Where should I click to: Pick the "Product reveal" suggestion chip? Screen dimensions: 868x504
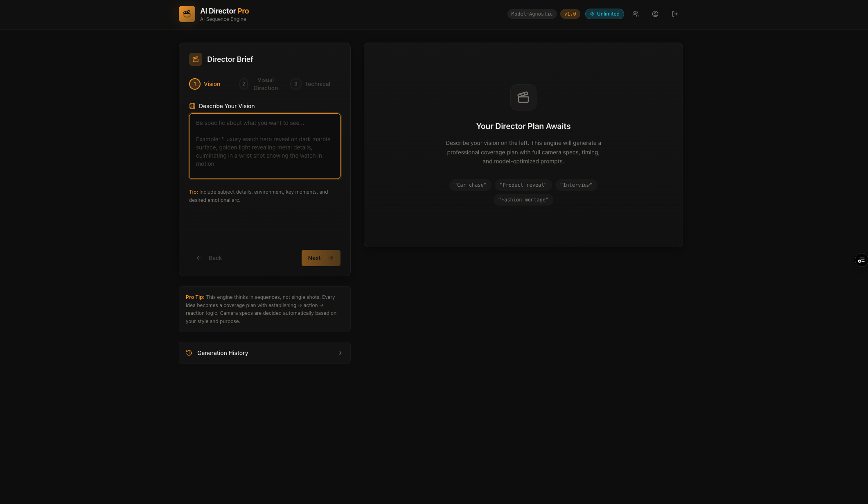(523, 185)
